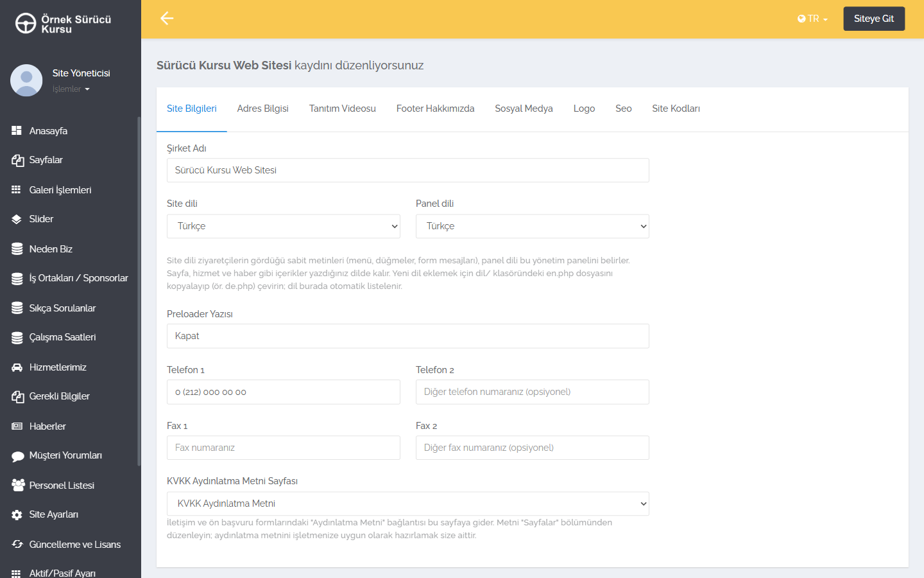Click the Siteye Git button
924x578 pixels.
(874, 19)
